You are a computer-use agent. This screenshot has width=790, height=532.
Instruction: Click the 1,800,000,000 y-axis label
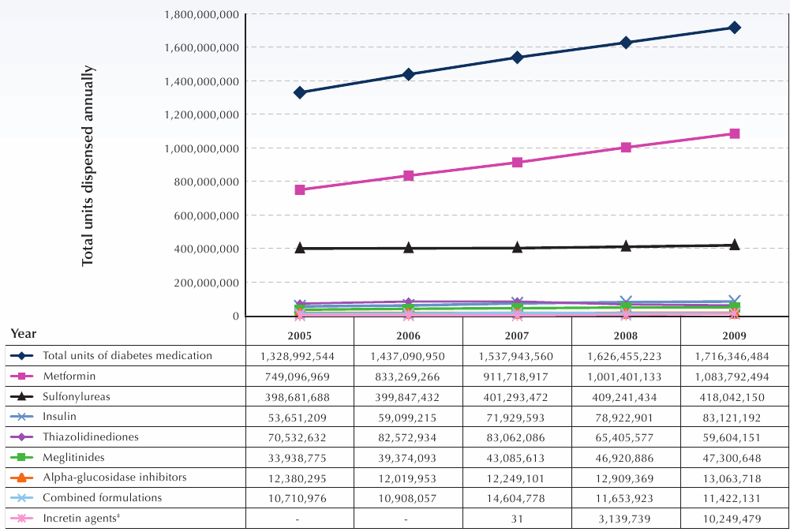(201, 14)
